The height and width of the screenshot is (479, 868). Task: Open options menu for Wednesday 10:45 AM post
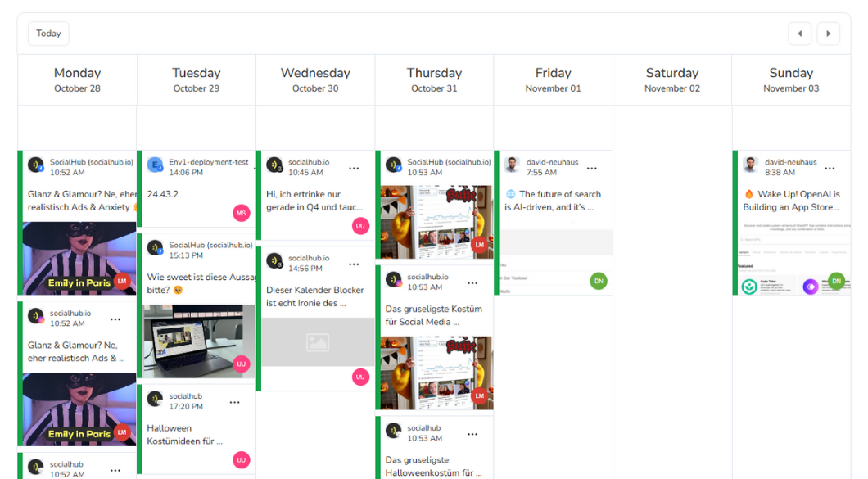point(354,168)
